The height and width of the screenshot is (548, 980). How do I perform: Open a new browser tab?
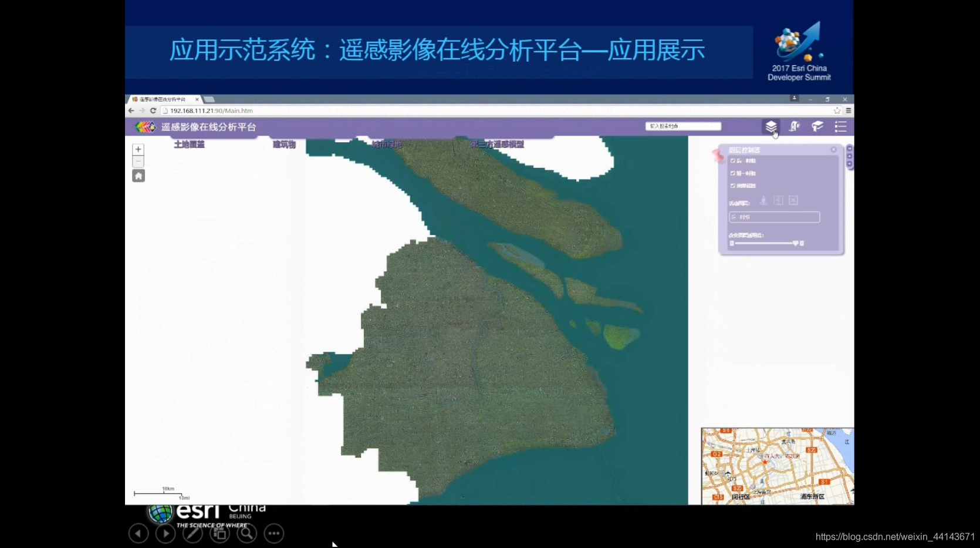[x=209, y=99]
